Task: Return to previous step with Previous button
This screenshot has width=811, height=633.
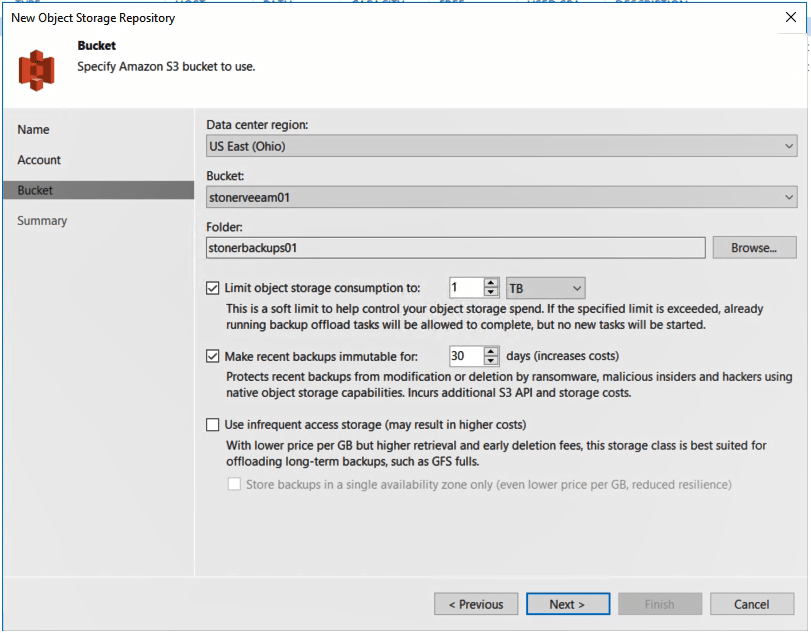Action: tap(475, 603)
